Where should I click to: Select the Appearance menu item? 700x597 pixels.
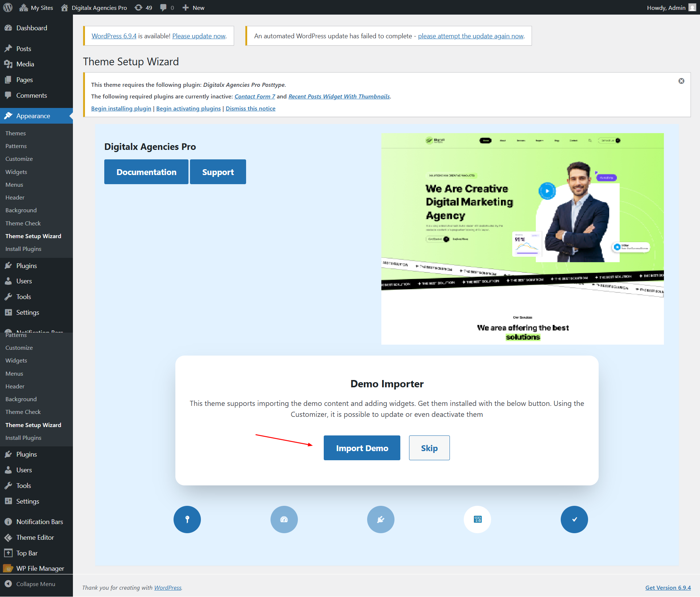click(36, 116)
